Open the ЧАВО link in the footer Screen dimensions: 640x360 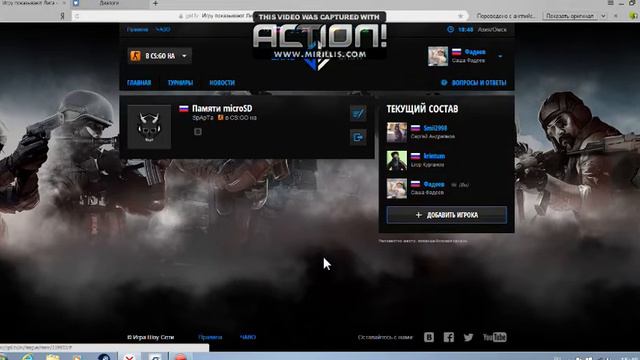point(248,337)
